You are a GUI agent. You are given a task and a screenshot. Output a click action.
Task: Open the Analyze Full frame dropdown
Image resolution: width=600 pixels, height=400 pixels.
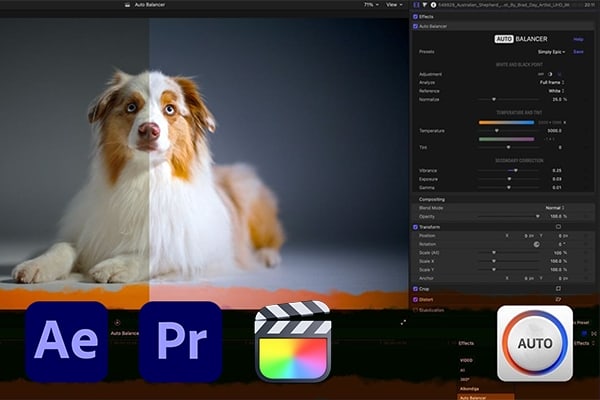pyautogui.click(x=552, y=83)
